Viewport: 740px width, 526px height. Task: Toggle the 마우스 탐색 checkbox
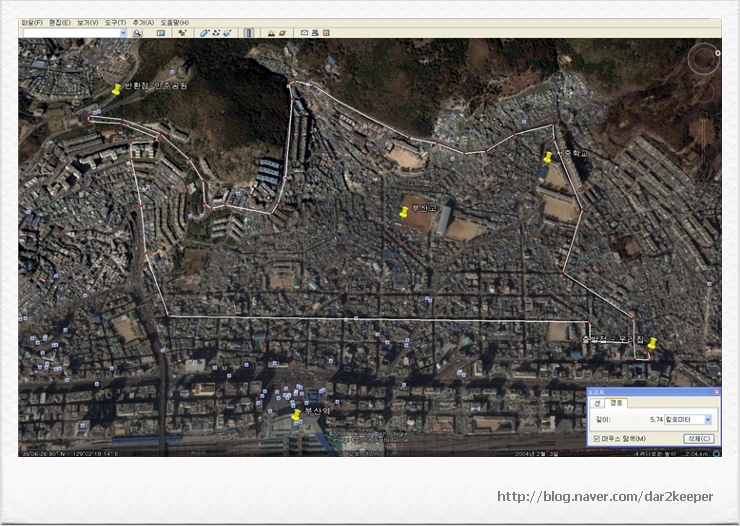tap(597, 438)
